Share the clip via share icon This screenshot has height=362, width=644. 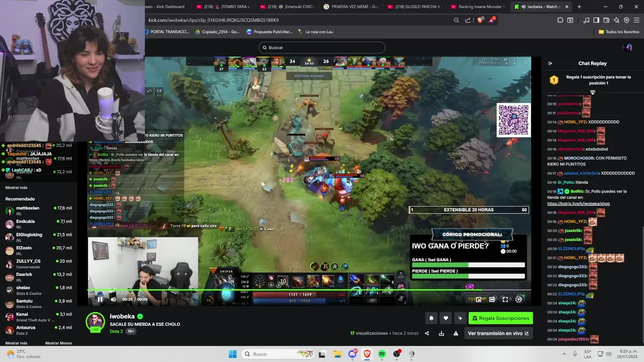pyautogui.click(x=427, y=333)
